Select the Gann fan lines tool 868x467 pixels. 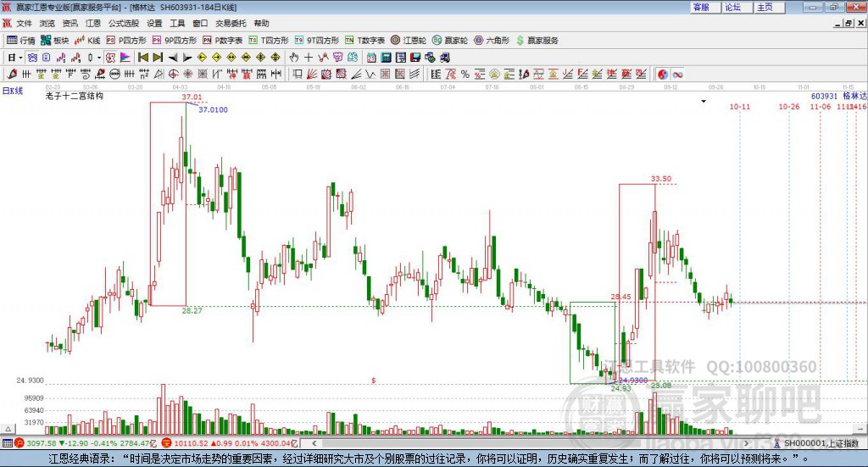(312, 74)
